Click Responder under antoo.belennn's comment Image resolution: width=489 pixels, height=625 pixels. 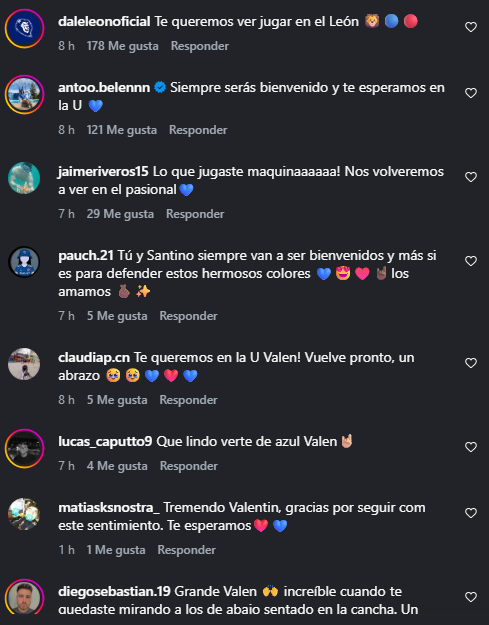[x=198, y=130]
